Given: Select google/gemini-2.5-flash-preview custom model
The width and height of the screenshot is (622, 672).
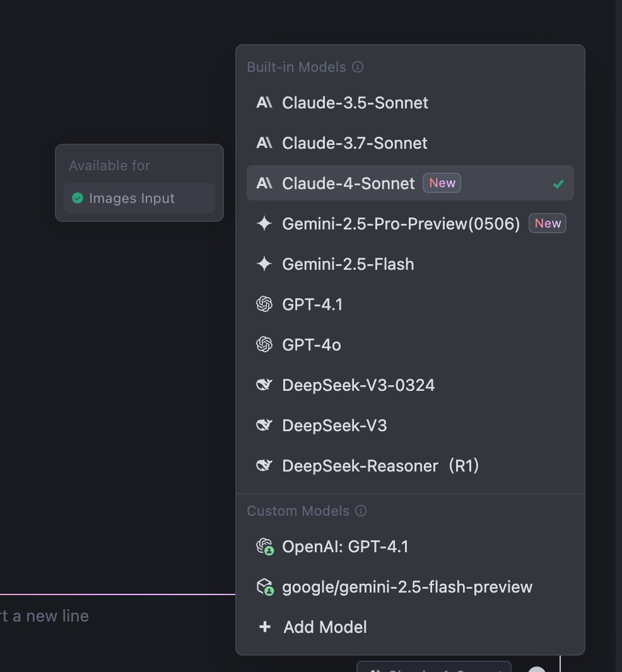Looking at the screenshot, I should click(410, 587).
